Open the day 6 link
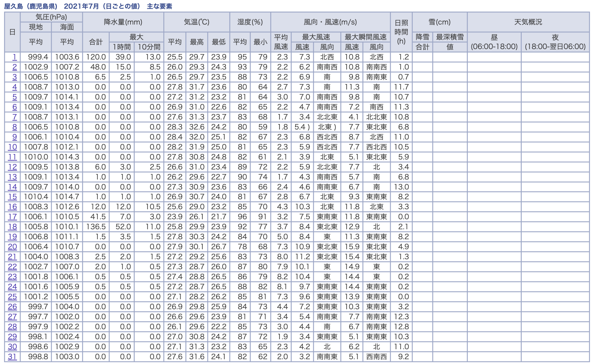This screenshot has width=592, height=364. click(x=15, y=107)
